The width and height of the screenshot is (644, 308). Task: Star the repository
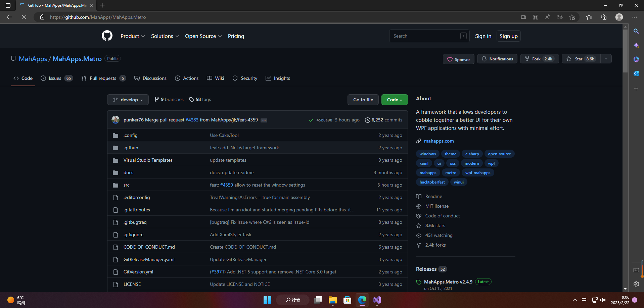(581, 59)
